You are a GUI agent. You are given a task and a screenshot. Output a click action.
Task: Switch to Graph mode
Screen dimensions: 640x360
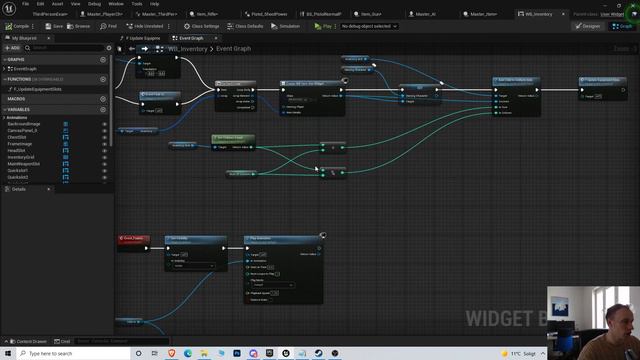(622, 26)
